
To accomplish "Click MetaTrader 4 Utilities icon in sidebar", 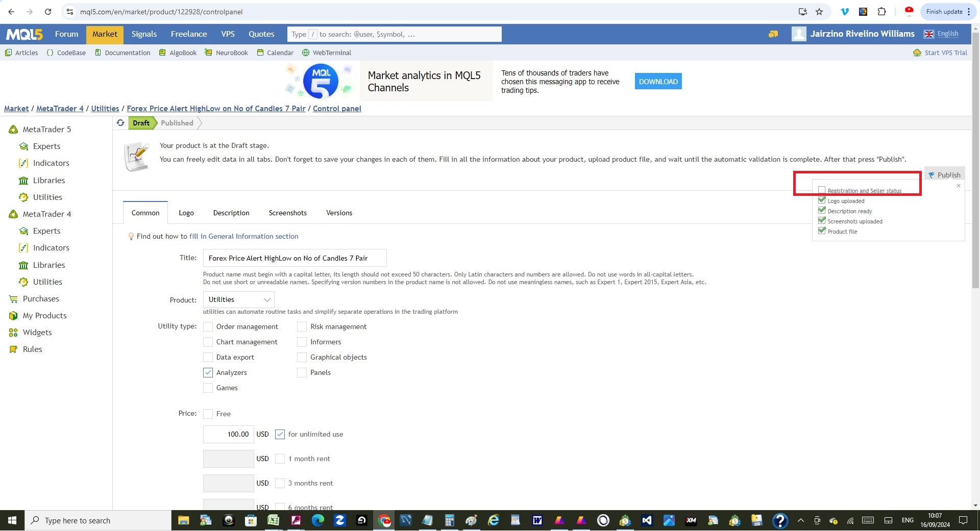I will click(x=23, y=282).
